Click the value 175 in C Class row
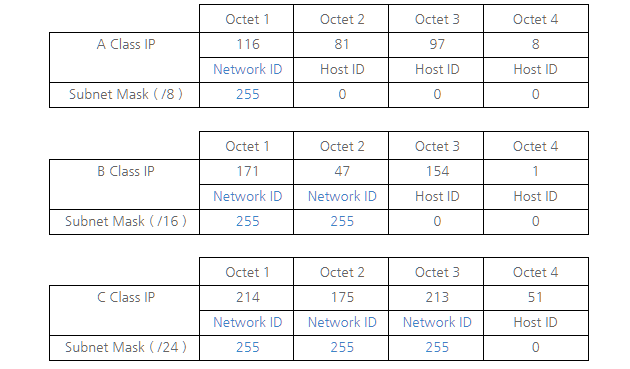The height and width of the screenshot is (369, 630). coord(342,297)
